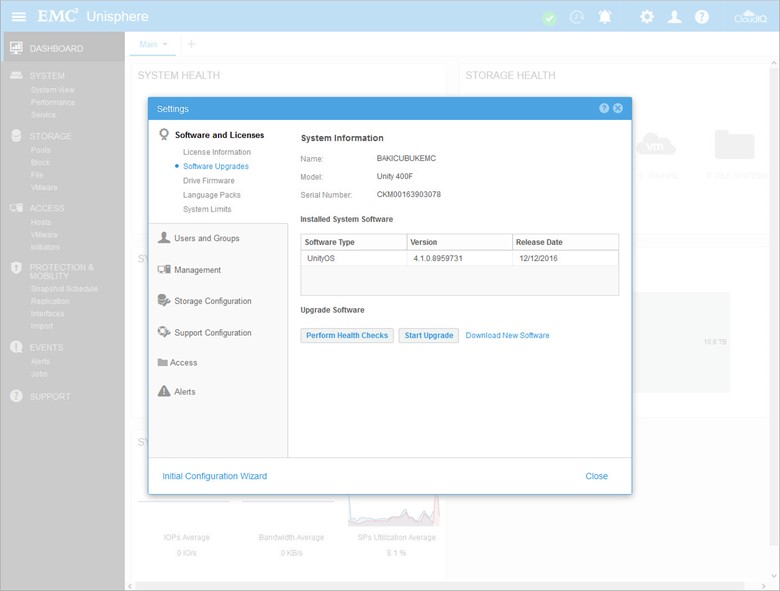Expand the Storage Configuration section
This screenshot has width=780, height=591.
coord(212,301)
